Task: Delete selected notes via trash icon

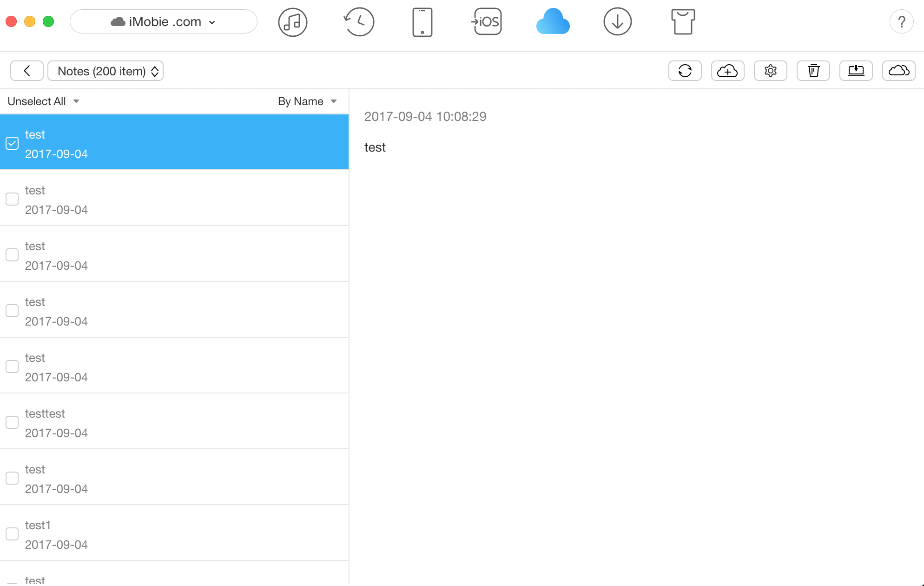Action: point(813,71)
